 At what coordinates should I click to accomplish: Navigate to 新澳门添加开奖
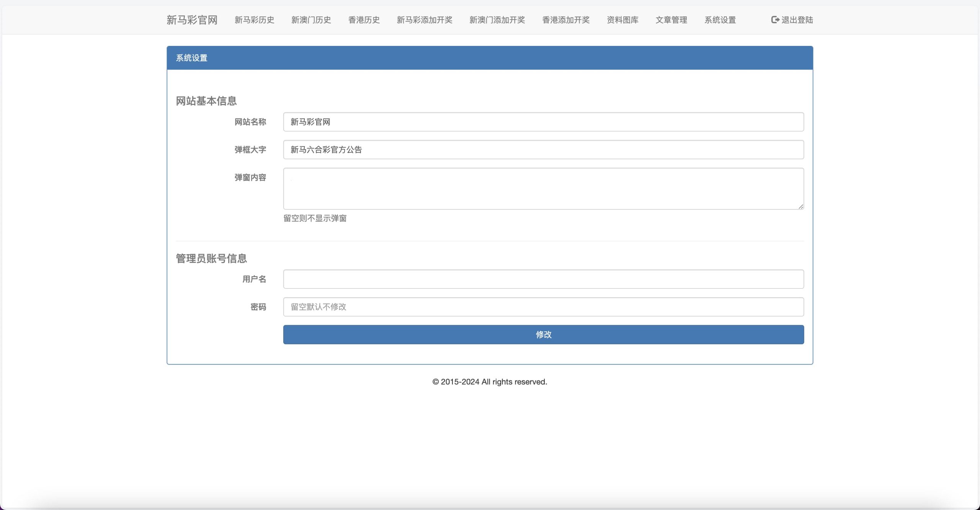coord(497,20)
